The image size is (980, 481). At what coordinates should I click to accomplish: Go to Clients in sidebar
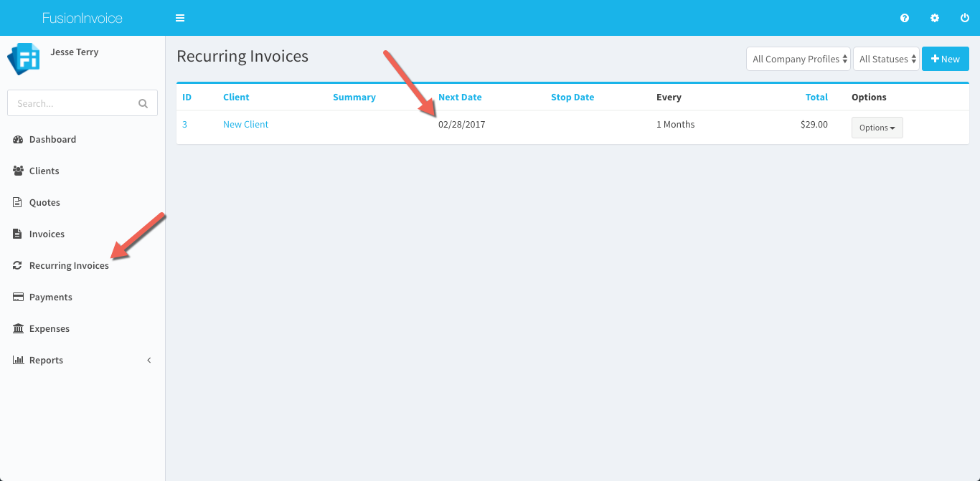(x=44, y=171)
